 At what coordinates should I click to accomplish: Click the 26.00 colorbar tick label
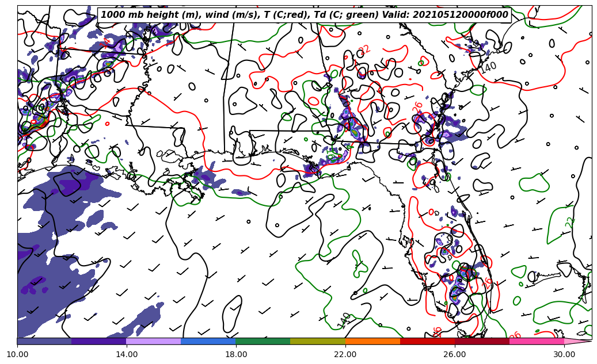point(455,354)
